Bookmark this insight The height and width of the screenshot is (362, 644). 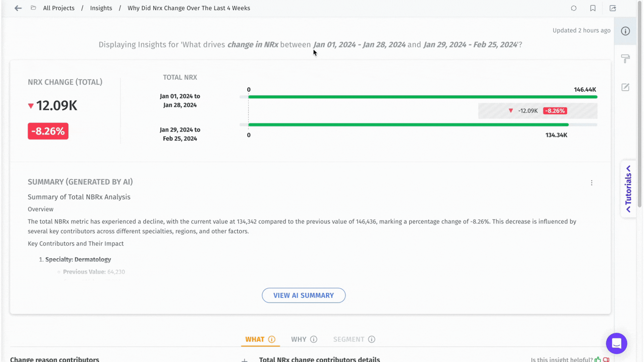coord(593,8)
